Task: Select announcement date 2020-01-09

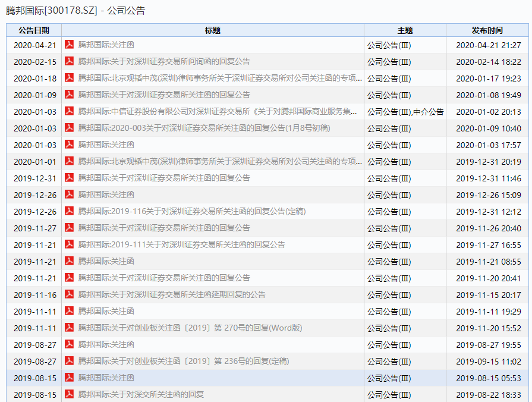Action: tap(35, 95)
